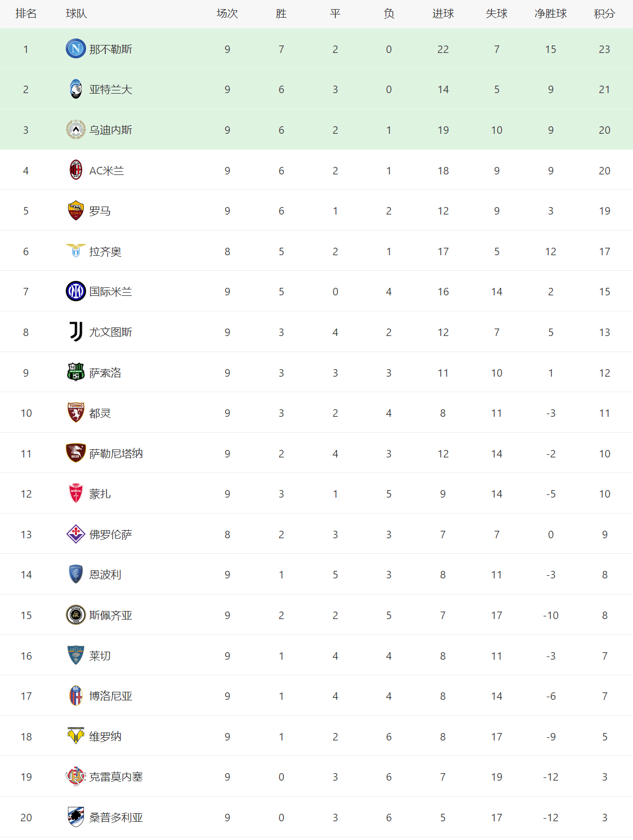The image size is (633, 840).
Task: Click the Lazio eagle logo
Action: tap(76, 251)
